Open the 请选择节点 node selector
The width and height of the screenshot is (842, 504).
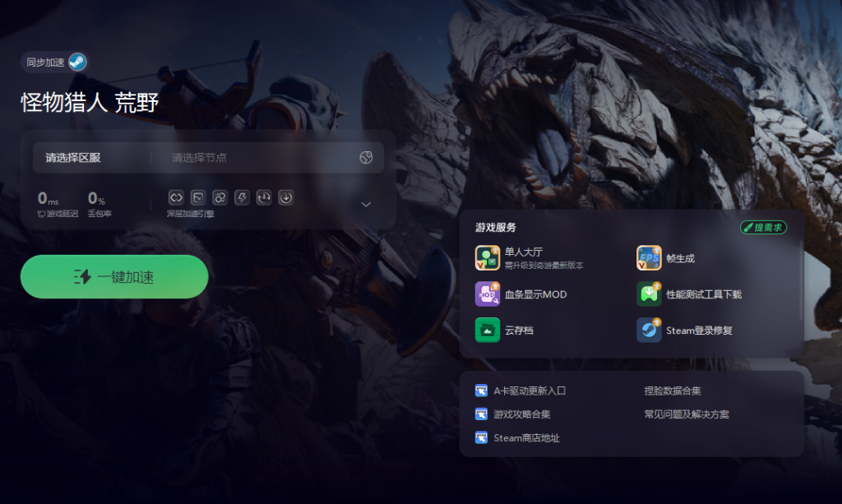[x=199, y=158]
